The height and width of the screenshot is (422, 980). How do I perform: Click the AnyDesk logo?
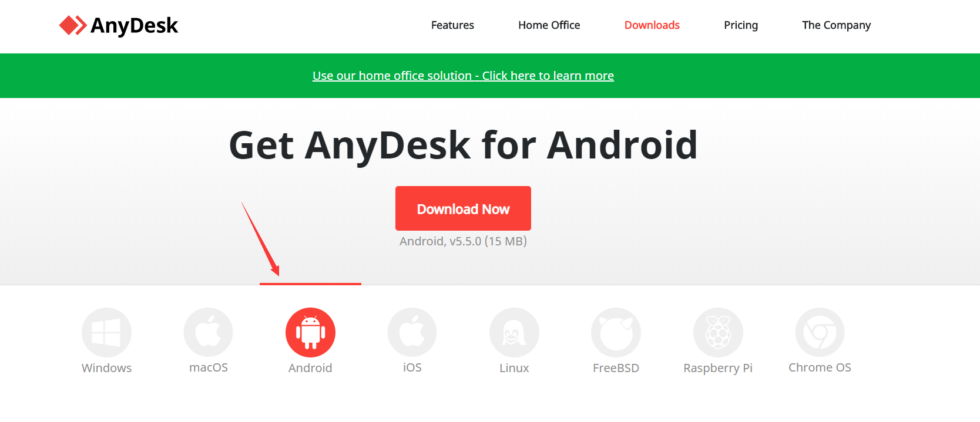[x=119, y=25]
